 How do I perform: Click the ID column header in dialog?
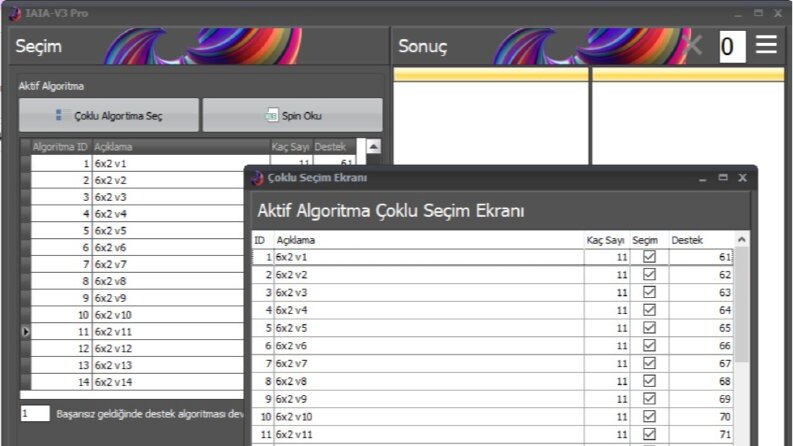263,240
